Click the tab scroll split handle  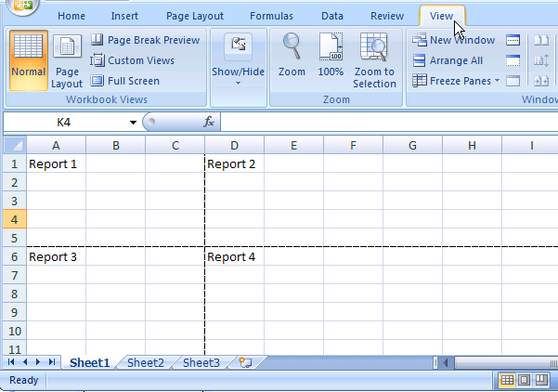tap(436, 363)
